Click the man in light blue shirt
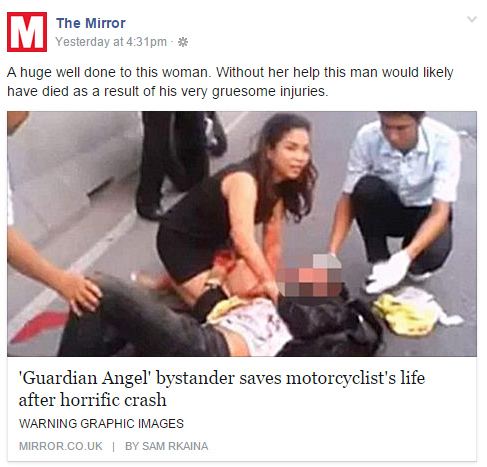 [395, 197]
